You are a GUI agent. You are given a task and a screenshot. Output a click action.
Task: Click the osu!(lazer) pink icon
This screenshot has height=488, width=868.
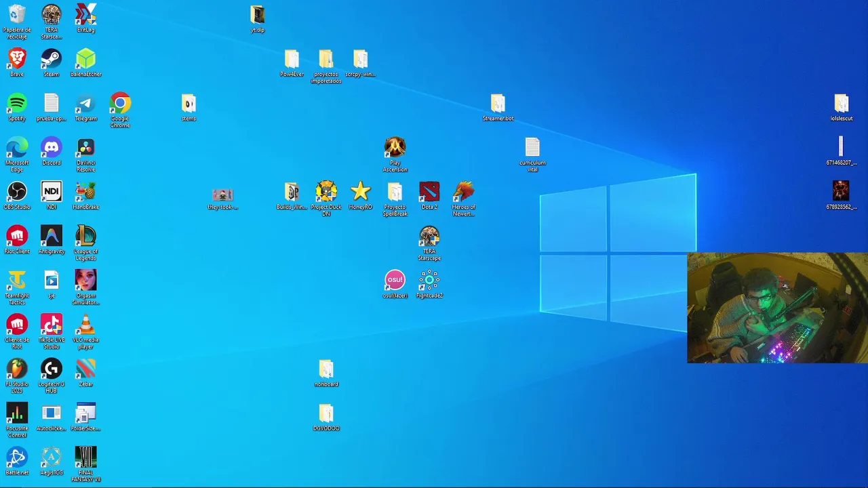[395, 280]
